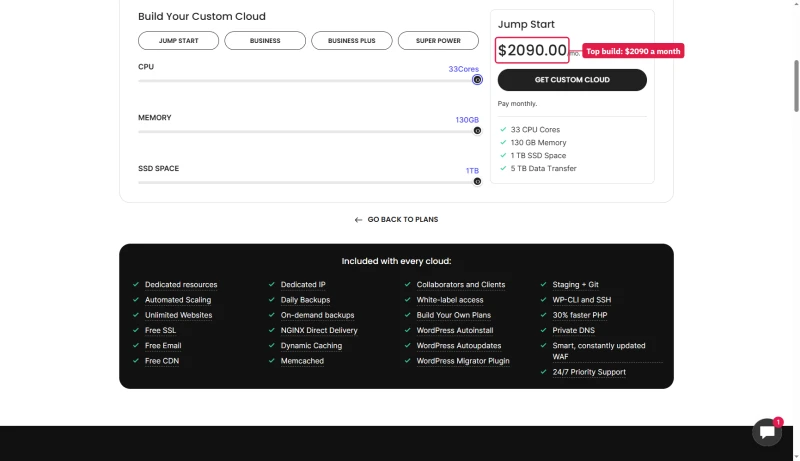The image size is (800, 461).
Task: Click the NGINX Direct Delivery feature
Action: click(x=319, y=330)
